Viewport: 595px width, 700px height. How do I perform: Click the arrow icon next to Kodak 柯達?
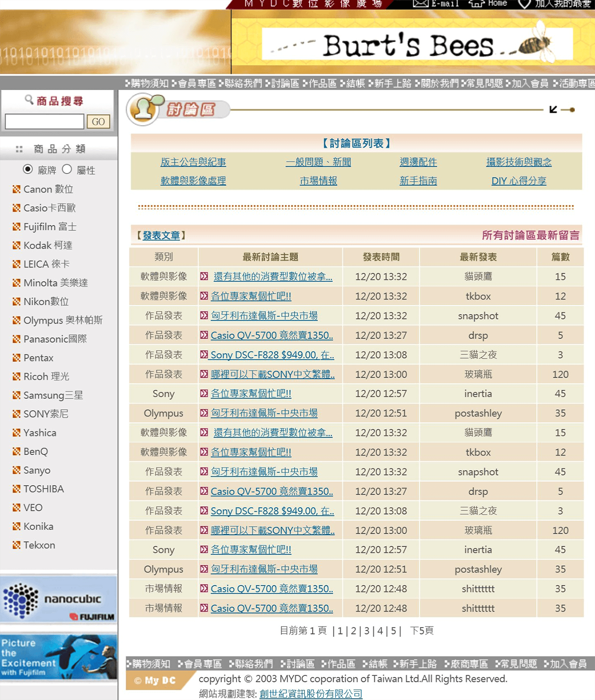tap(16, 245)
